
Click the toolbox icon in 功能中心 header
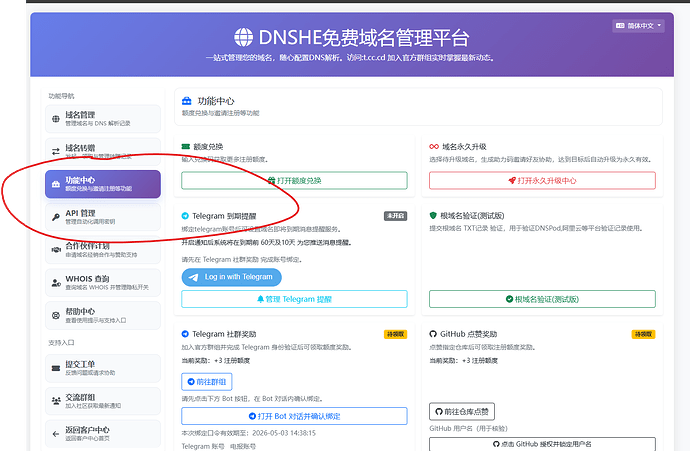[x=187, y=101]
